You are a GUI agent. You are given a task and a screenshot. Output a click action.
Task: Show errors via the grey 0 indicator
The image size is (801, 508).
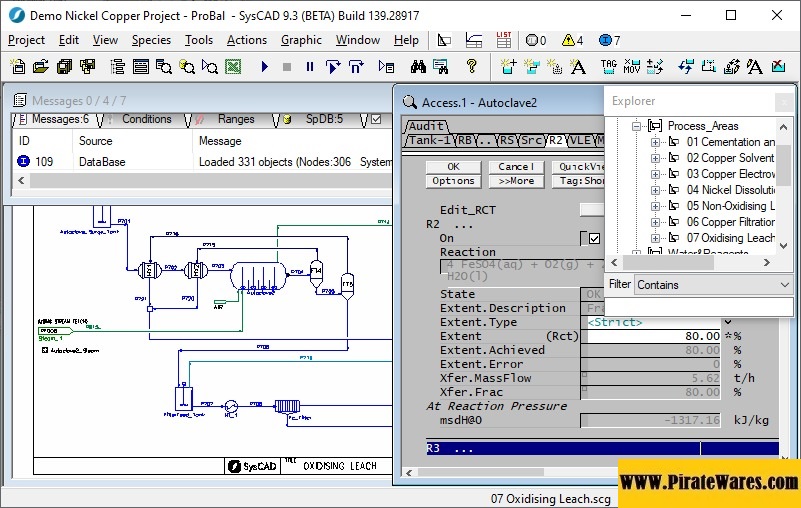point(536,40)
